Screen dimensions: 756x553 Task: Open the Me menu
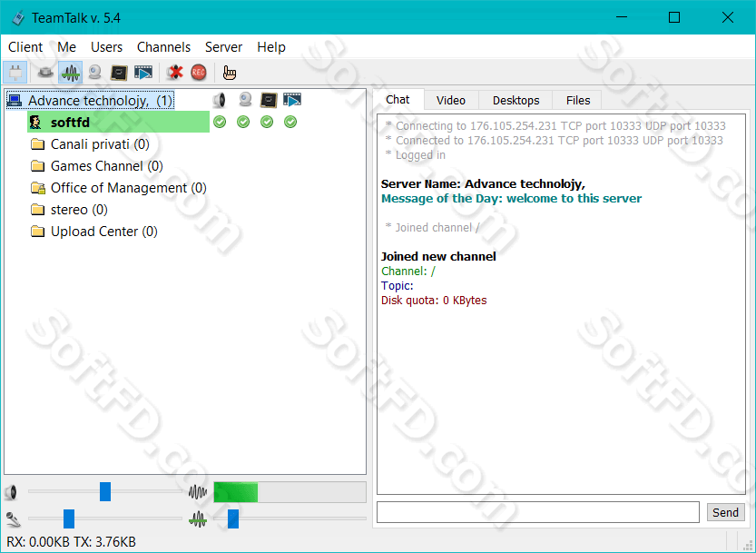[66, 47]
